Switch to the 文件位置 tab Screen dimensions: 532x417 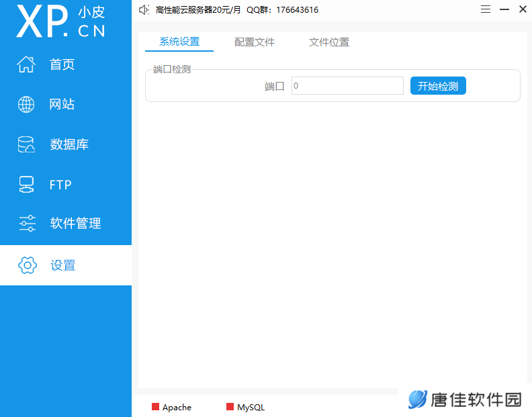pos(329,42)
